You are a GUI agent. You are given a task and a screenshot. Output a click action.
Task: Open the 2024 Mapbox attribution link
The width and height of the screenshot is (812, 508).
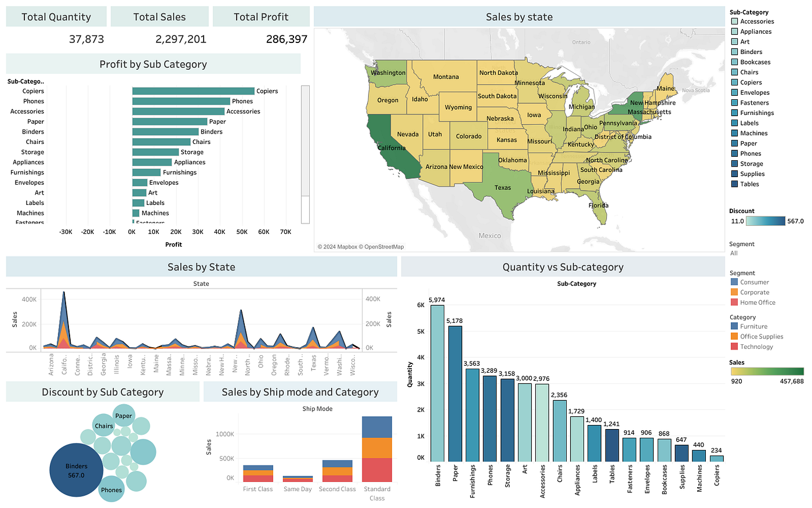pyautogui.click(x=338, y=246)
